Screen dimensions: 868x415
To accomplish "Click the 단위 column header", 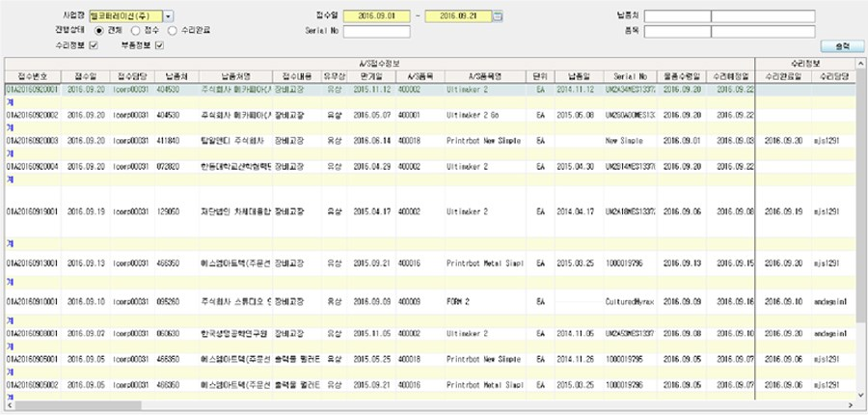I will click(540, 76).
